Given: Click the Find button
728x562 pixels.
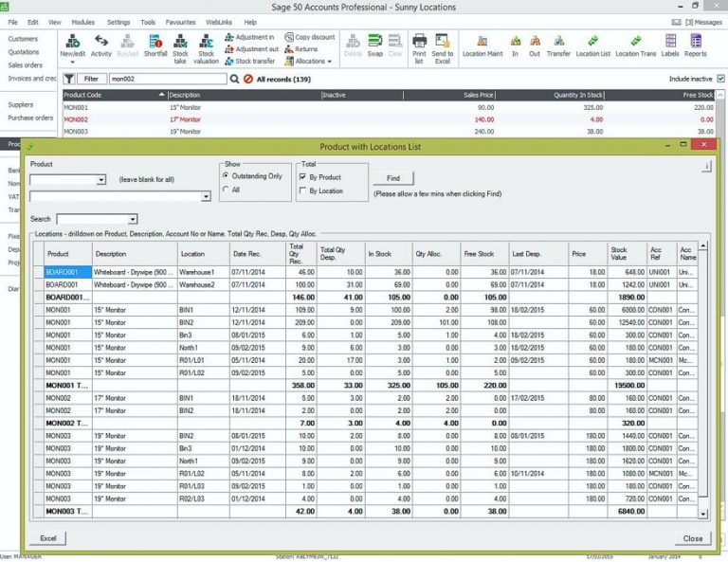Looking at the screenshot, I should pos(393,178).
